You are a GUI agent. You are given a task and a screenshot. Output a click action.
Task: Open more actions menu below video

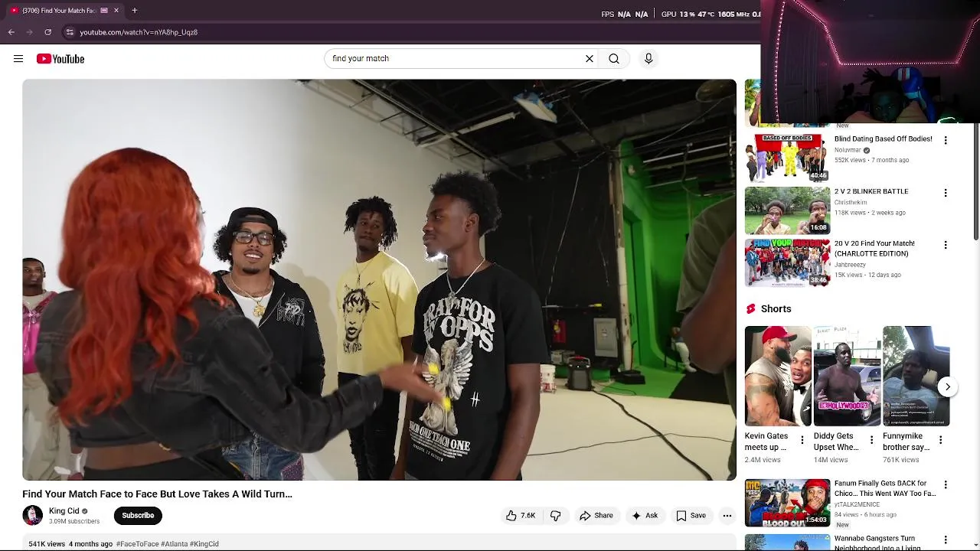(x=727, y=516)
